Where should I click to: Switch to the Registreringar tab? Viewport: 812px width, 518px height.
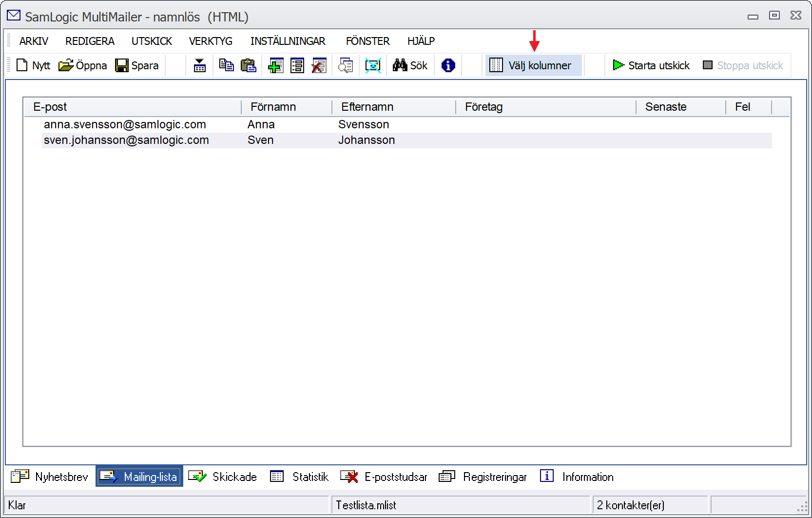[483, 477]
